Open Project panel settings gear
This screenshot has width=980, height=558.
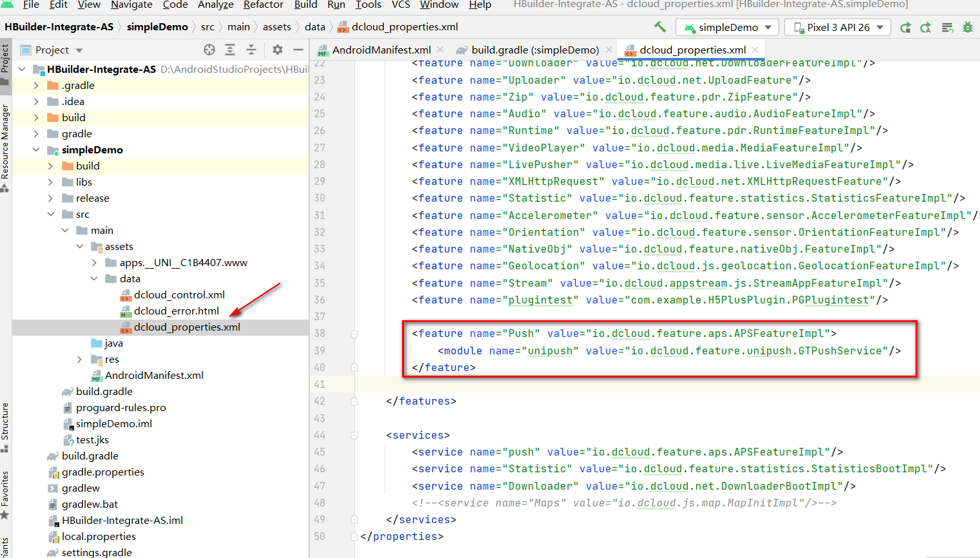(x=278, y=50)
